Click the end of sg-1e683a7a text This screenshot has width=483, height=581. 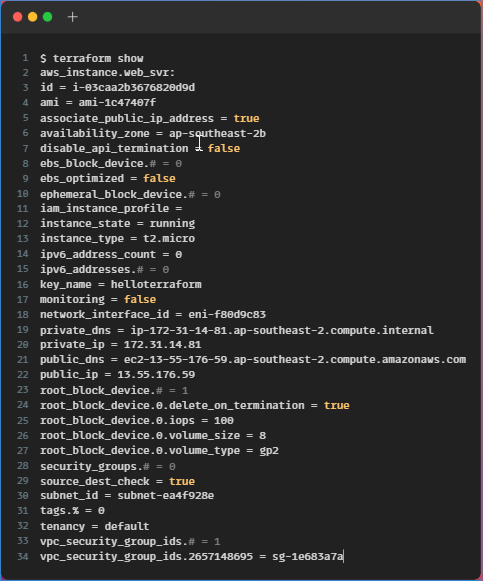[x=343, y=557]
